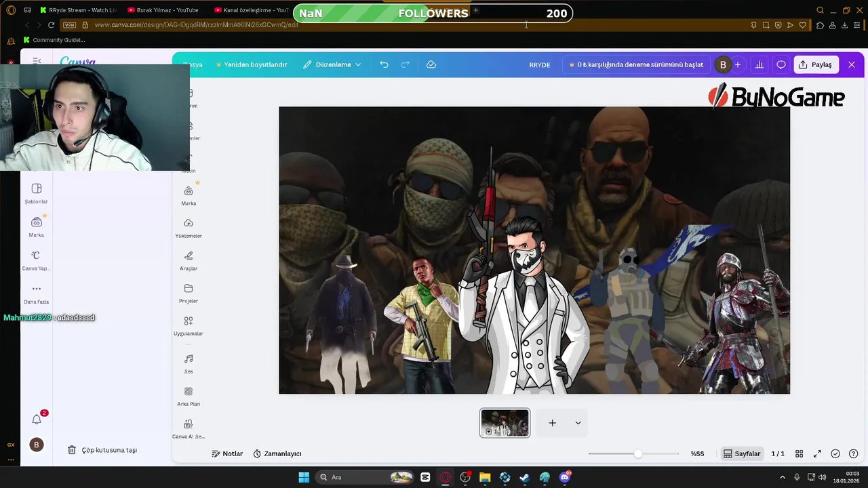Open Canva Yap... in home sidebar
868x488 pixels.
click(x=37, y=260)
